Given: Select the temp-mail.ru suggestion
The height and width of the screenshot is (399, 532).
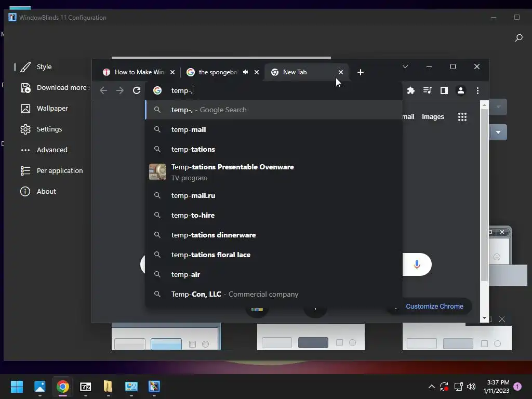Looking at the screenshot, I should (274, 195).
